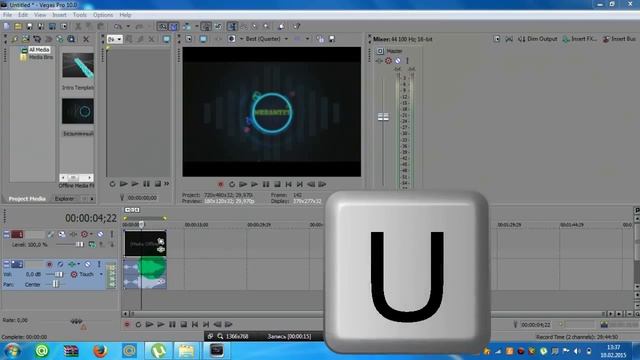The height and width of the screenshot is (360, 640).
Task: Open the Project Properties toolbar icon
Action: (64, 27)
